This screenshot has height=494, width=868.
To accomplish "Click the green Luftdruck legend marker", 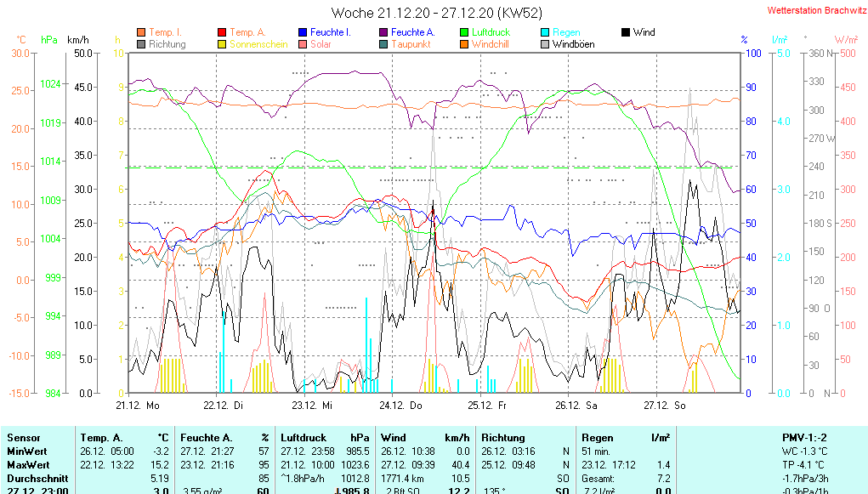I will click(x=464, y=32).
